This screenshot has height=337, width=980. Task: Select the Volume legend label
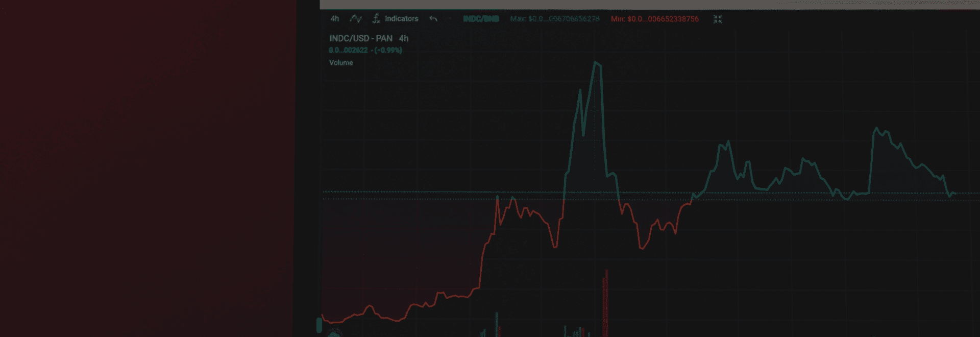[x=341, y=63]
